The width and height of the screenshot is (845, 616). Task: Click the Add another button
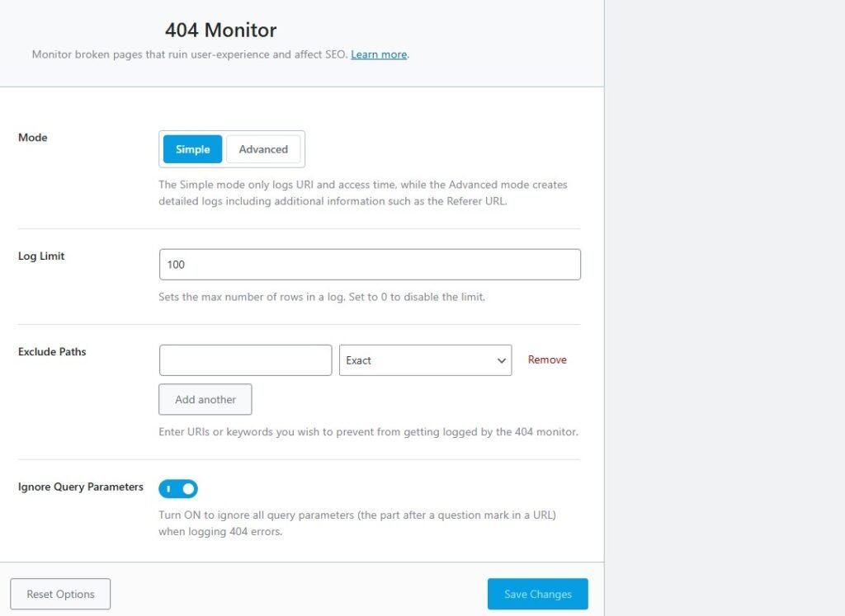point(205,399)
